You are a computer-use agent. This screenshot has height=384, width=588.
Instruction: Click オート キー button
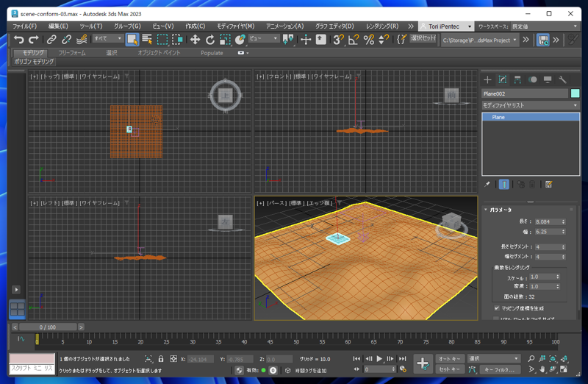pos(450,359)
